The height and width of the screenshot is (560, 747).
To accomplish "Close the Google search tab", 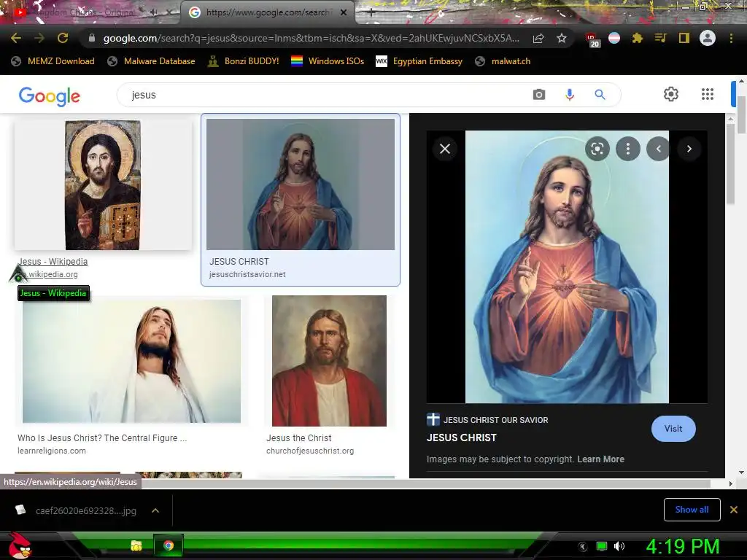I will (x=344, y=12).
